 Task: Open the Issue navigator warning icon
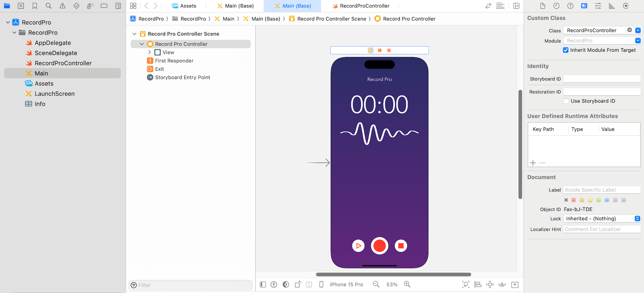62,6
